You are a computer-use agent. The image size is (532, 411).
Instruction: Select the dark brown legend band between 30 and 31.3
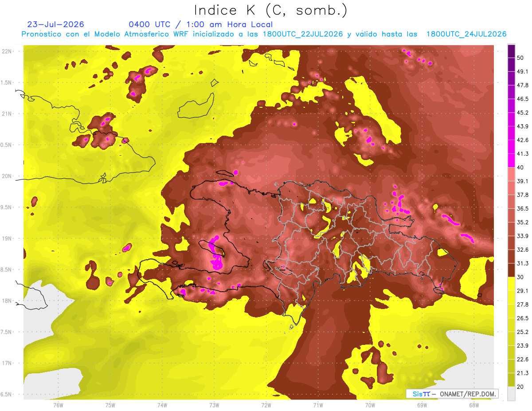coord(511,270)
